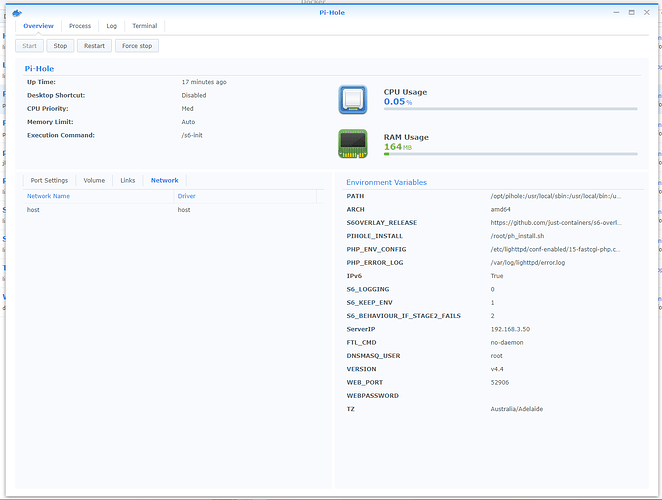Click the CPU Usage chip icon
Image resolution: width=662 pixels, height=500 pixels.
(352, 100)
